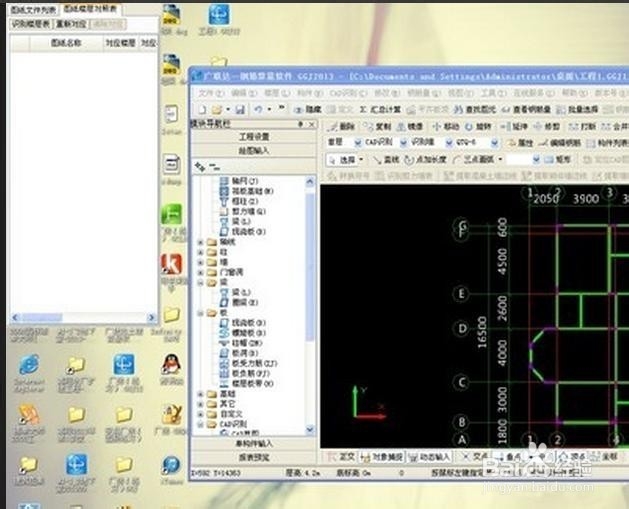This screenshot has width=629, height=509.
Task: Select 板受力筋 in the tree
Action: (x=249, y=363)
